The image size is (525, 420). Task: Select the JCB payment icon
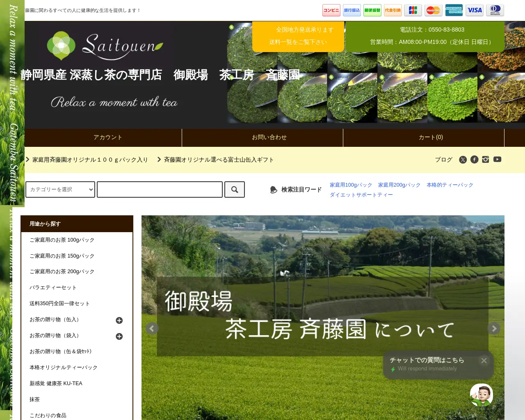pyautogui.click(x=413, y=10)
